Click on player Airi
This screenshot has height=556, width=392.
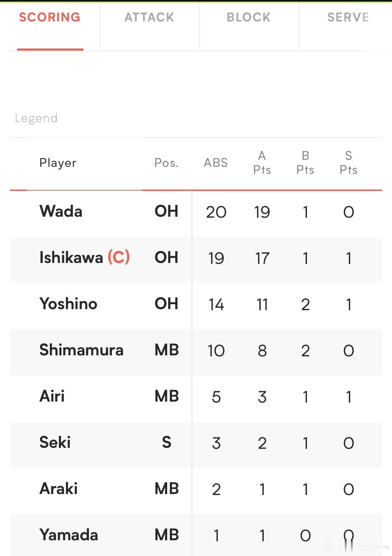click(52, 396)
